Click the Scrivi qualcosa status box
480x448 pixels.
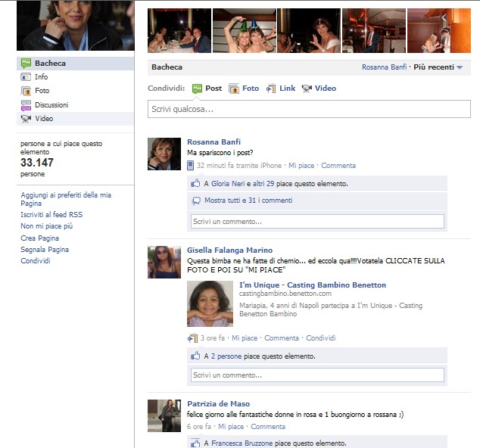point(309,109)
